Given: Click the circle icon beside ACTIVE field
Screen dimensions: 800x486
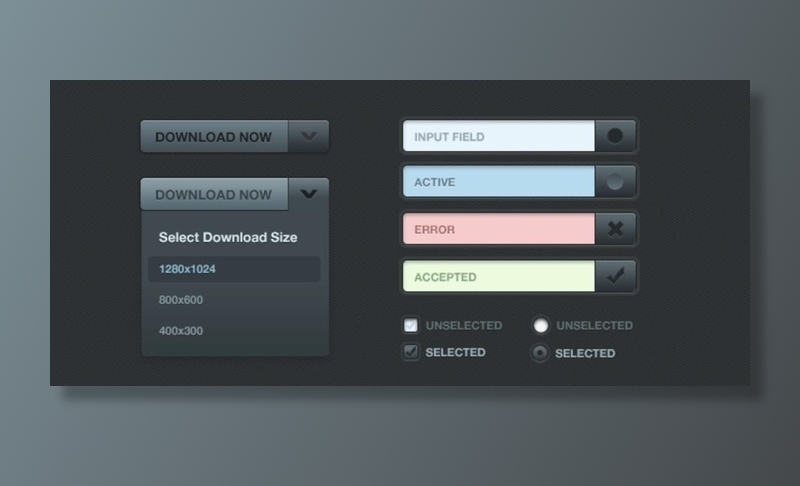Looking at the screenshot, I should pos(615,182).
